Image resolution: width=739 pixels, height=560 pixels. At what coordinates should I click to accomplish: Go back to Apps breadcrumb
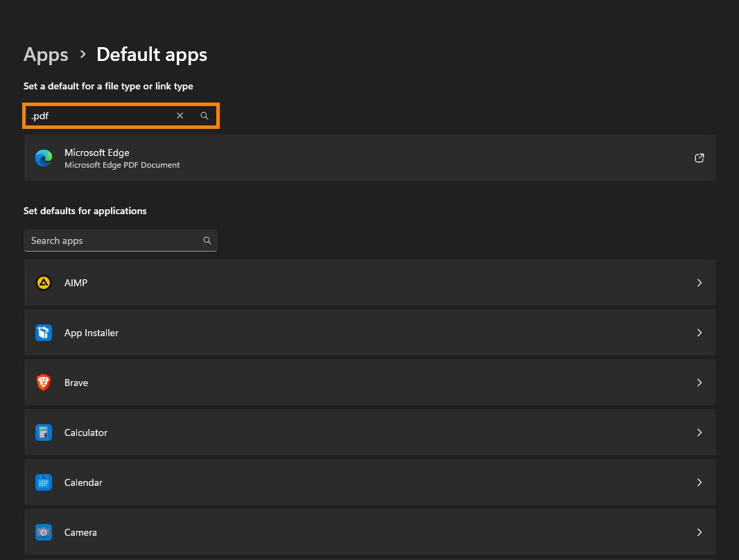[x=46, y=55]
